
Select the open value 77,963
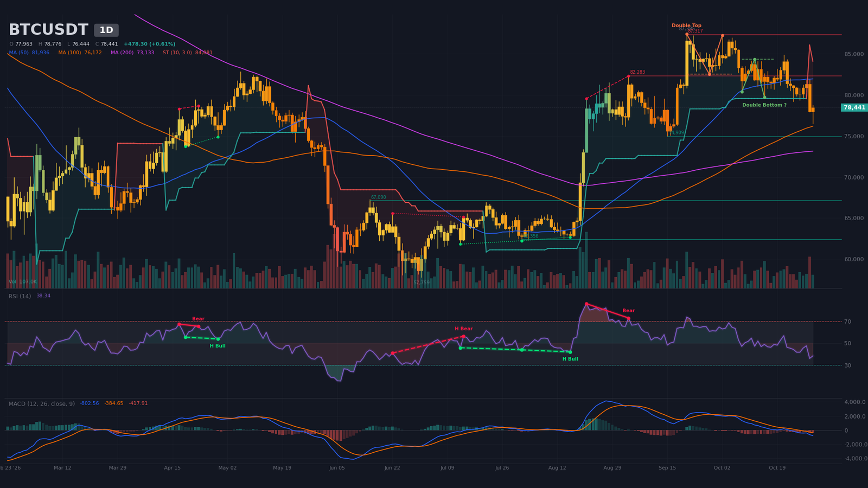pyautogui.click(x=23, y=44)
